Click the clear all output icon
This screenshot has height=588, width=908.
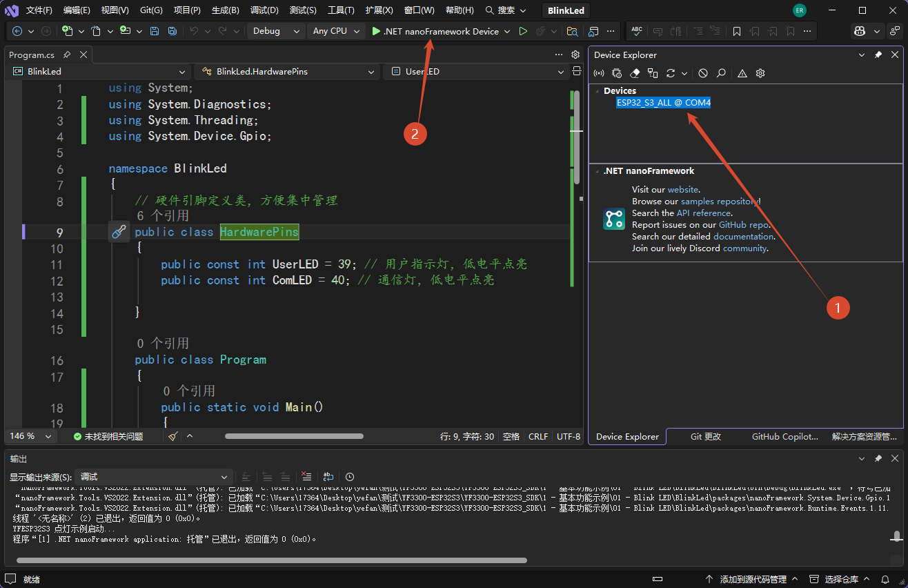(x=307, y=477)
